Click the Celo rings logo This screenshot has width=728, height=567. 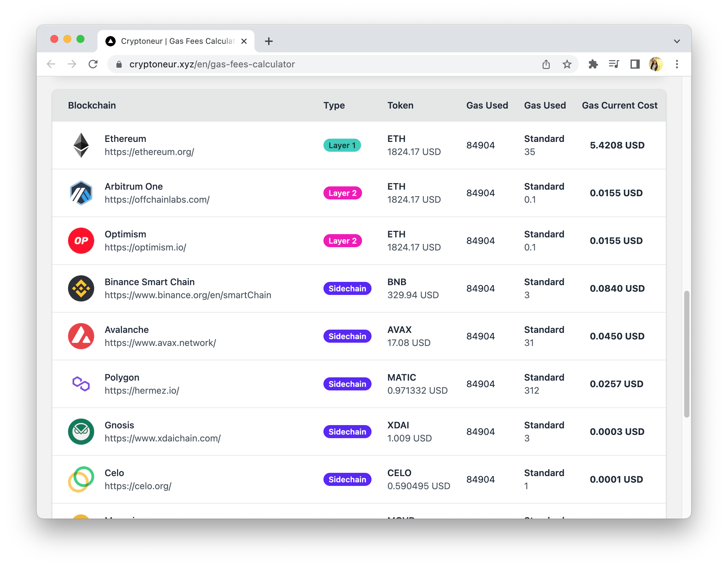(x=81, y=479)
